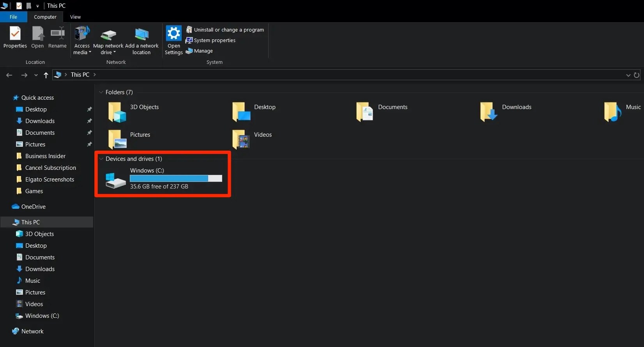Image resolution: width=644 pixels, height=347 pixels.
Task: Go forward with the forward arrow
Action: 24,75
